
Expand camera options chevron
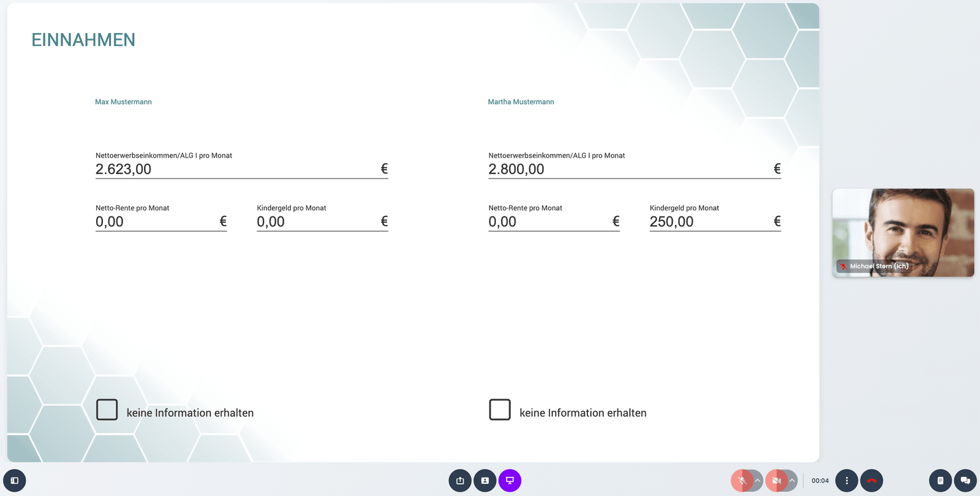pos(792,481)
